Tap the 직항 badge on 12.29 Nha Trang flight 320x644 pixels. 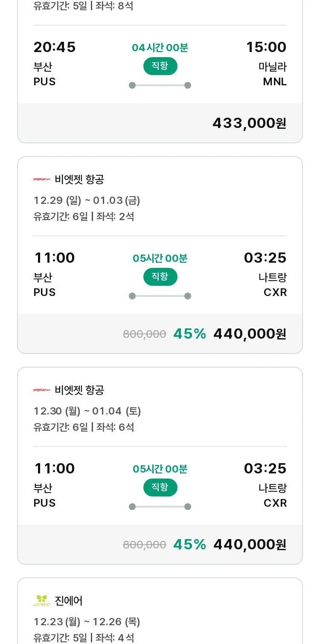point(160,277)
